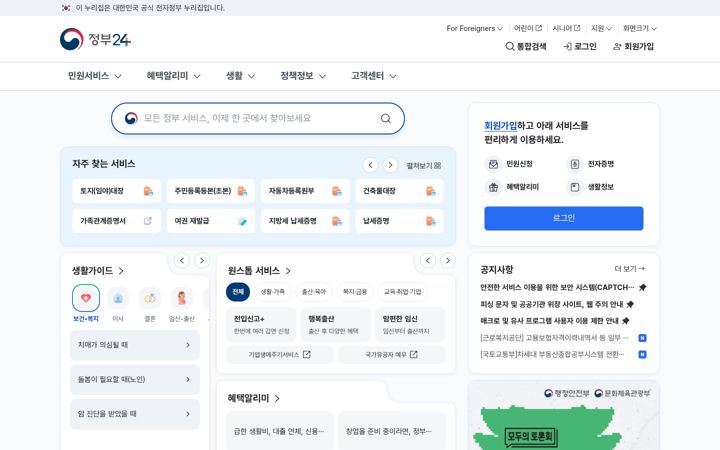Click the 혜택알리미 gift icon in login card
Viewport: 720px width, 450px height.
[493, 187]
